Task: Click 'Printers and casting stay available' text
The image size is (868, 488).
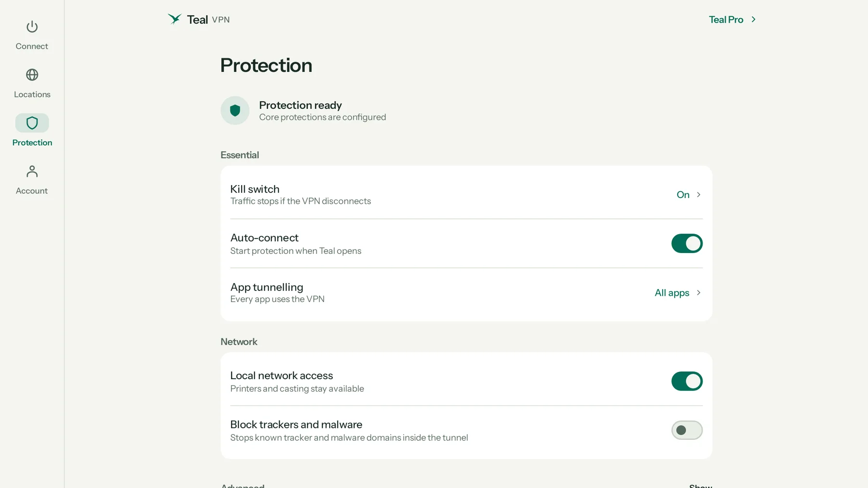Action: 297,389
